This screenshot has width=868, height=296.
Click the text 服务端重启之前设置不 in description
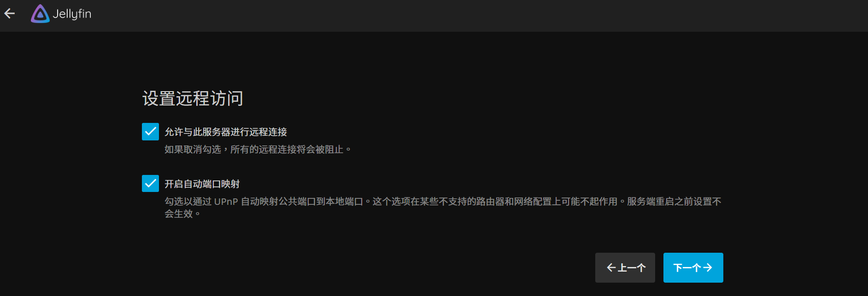[x=674, y=202]
